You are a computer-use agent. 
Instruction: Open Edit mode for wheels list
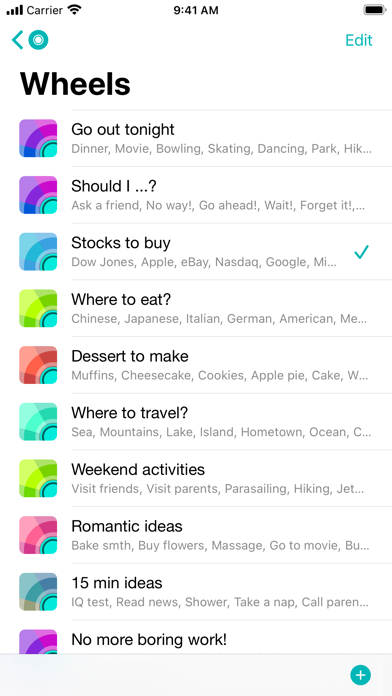pyautogui.click(x=359, y=40)
